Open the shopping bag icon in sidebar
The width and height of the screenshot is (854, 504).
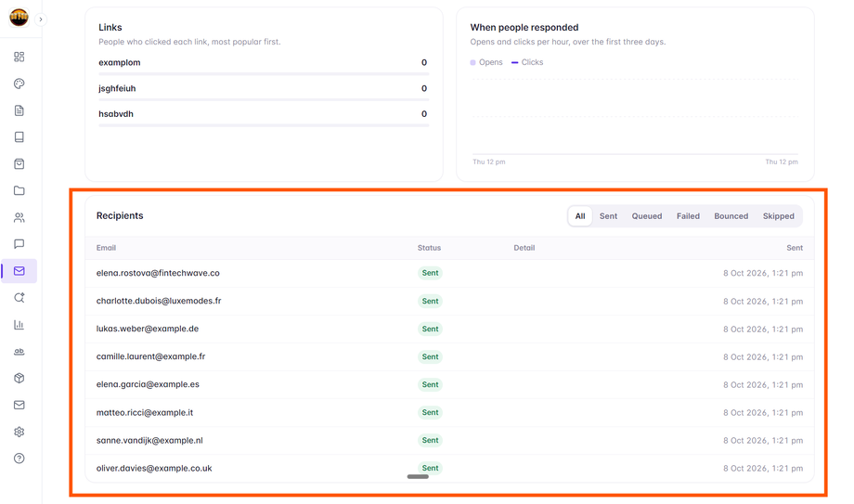pyautogui.click(x=19, y=163)
